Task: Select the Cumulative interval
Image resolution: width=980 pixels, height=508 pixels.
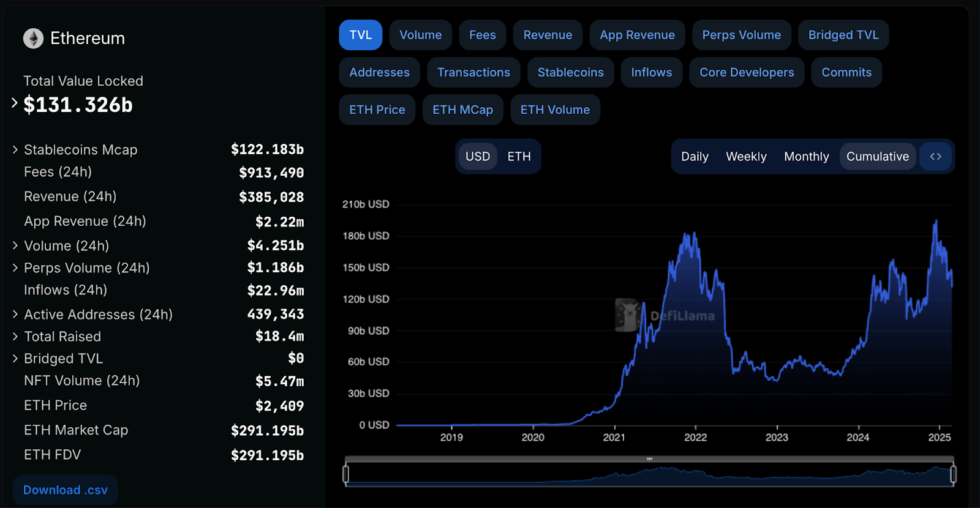Action: [x=878, y=157]
